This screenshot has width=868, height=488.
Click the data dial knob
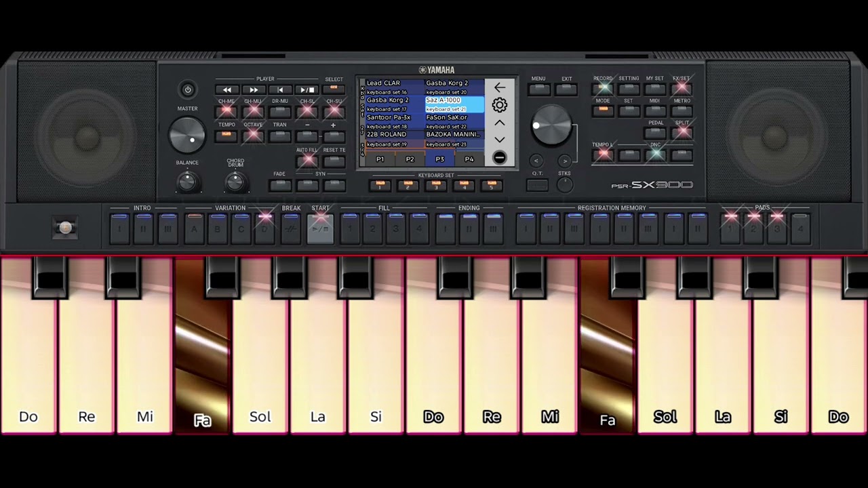(551, 125)
